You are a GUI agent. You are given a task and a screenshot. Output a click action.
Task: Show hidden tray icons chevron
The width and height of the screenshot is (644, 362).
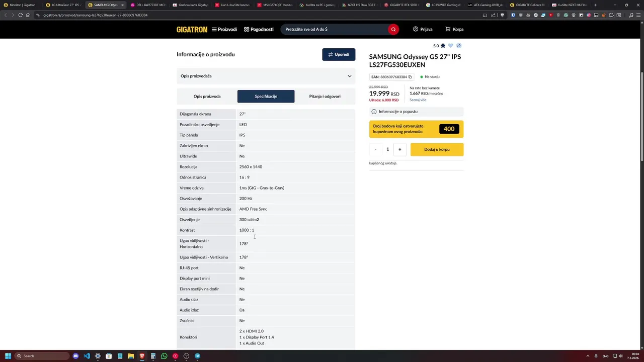(588, 356)
